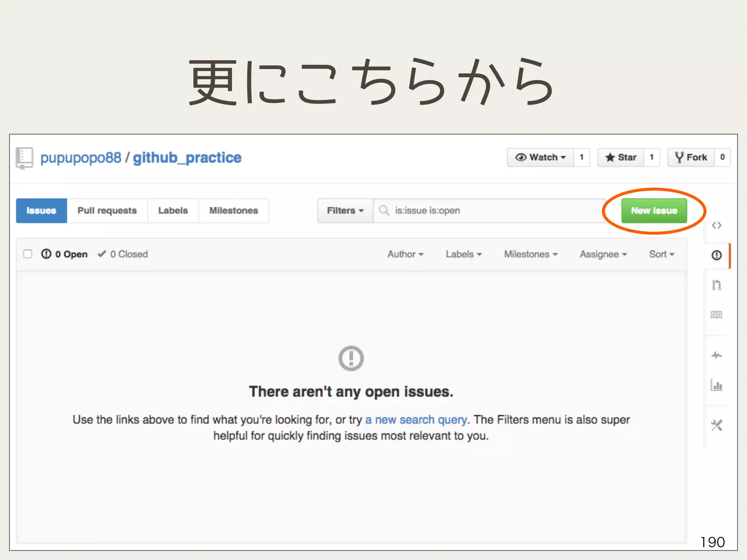The image size is (747, 560).
Task: Open the Pull requests sidebar icon
Action: 716,285
